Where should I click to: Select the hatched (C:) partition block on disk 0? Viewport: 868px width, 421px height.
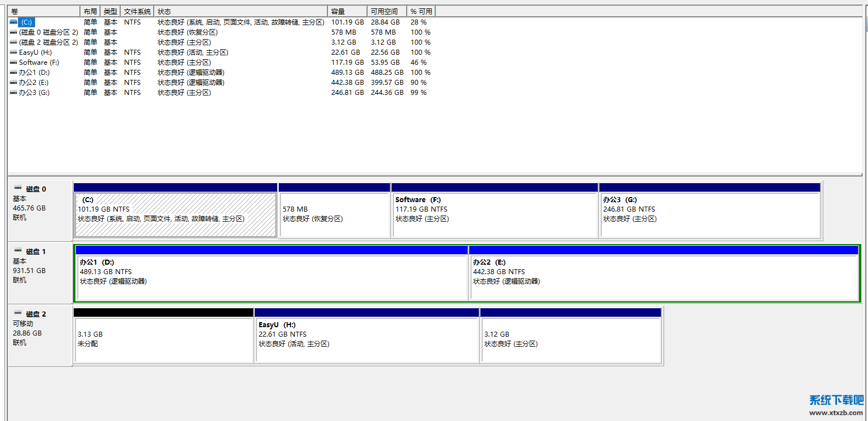pos(175,215)
